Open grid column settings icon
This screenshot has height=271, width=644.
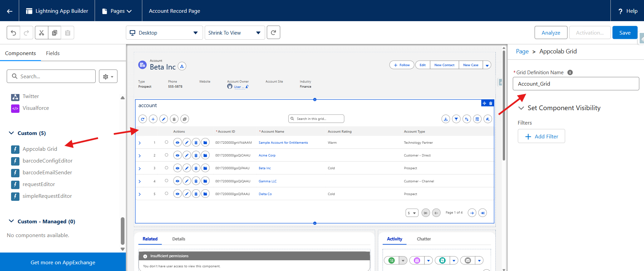[x=477, y=119]
